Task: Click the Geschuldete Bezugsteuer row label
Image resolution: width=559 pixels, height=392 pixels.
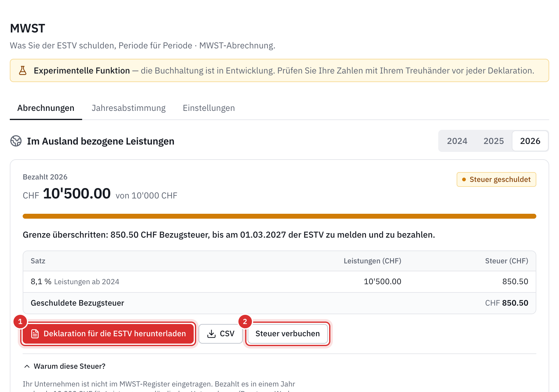Action: (x=78, y=303)
